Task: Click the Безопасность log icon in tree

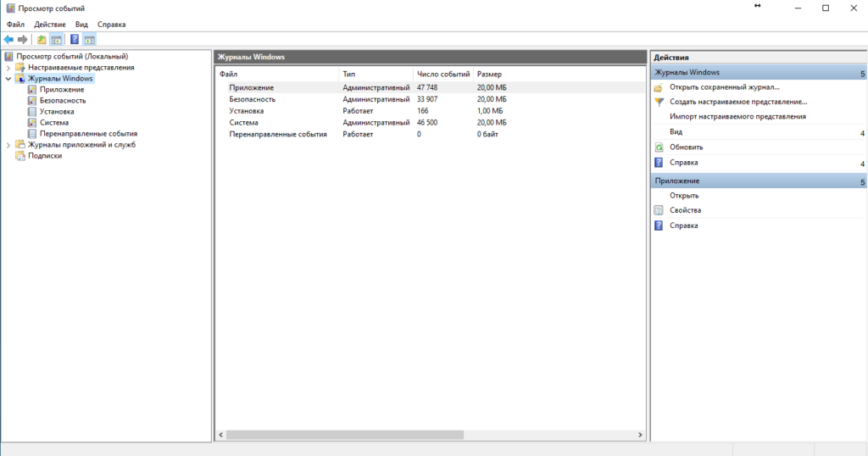Action: point(32,100)
